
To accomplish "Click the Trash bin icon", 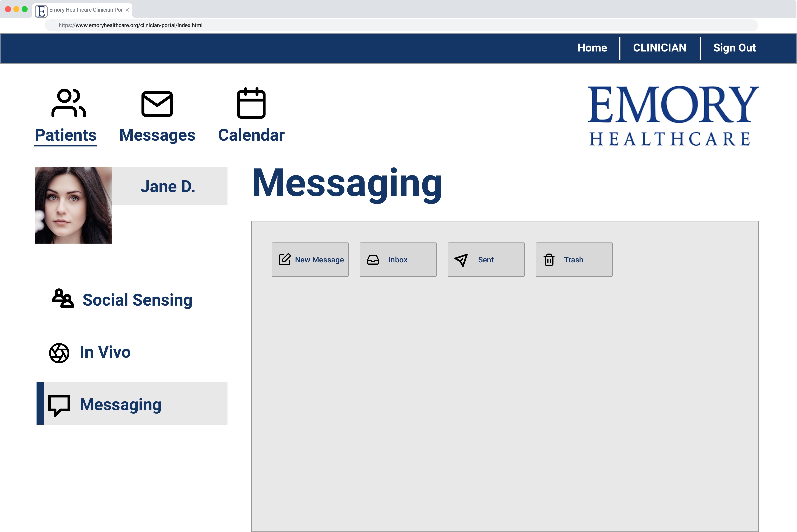I will pos(549,260).
